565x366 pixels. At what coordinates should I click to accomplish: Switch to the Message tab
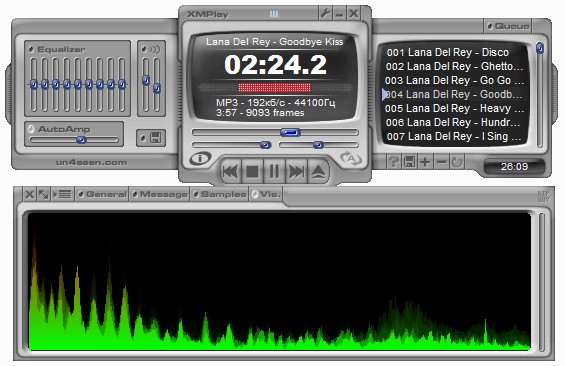(x=159, y=195)
